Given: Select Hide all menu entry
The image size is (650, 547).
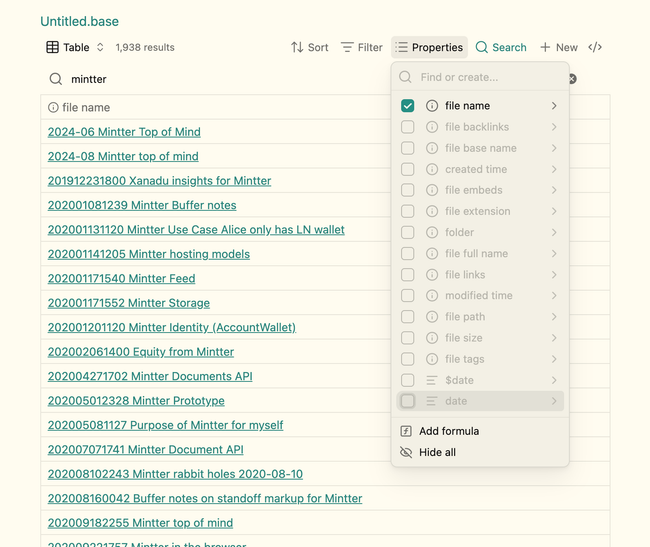Looking at the screenshot, I should click(480, 452).
